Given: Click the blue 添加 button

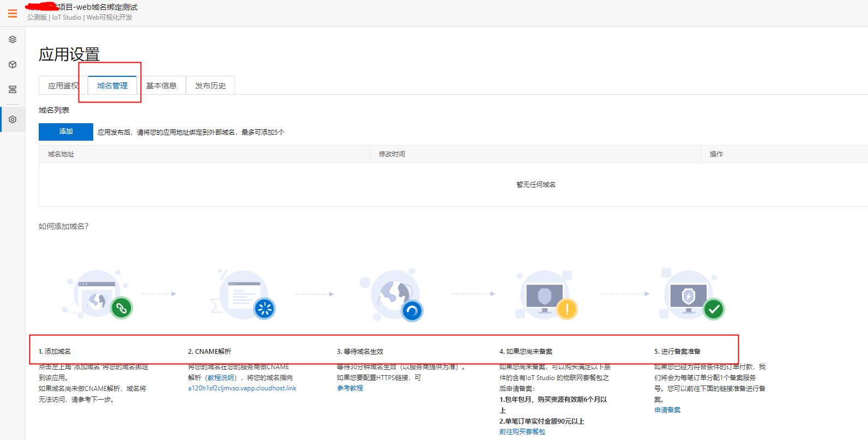Looking at the screenshot, I should pyautogui.click(x=66, y=131).
